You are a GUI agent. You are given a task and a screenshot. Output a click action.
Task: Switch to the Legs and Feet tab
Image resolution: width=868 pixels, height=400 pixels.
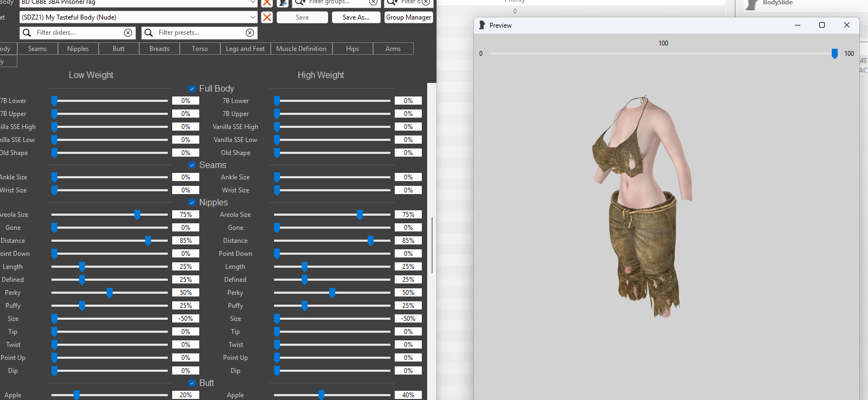coord(245,49)
